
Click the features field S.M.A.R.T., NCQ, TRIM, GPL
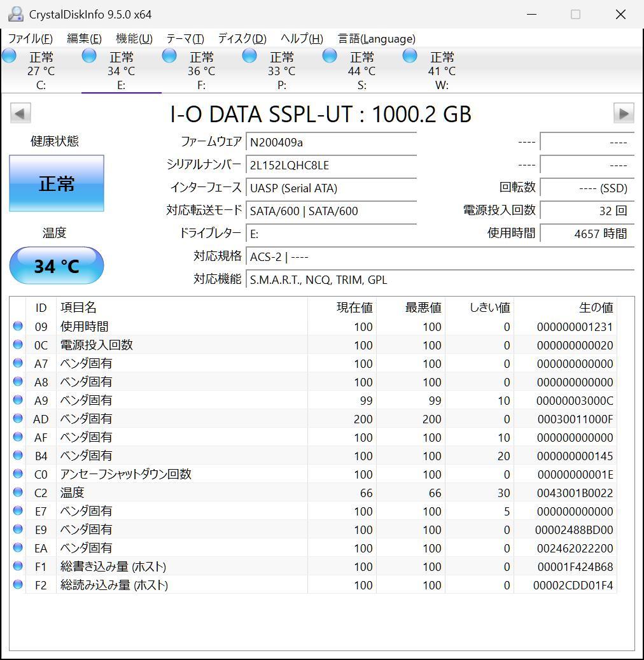(440, 279)
